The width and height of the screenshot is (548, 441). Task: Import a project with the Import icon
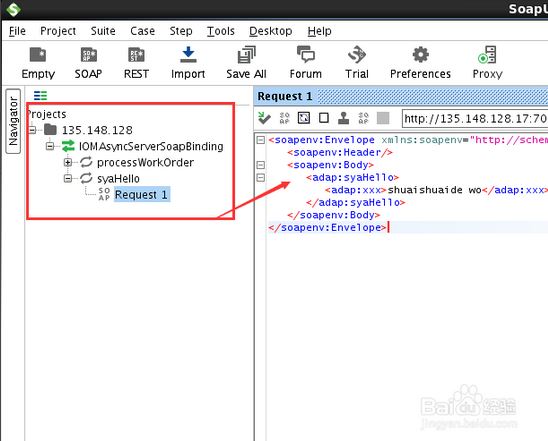(188, 63)
